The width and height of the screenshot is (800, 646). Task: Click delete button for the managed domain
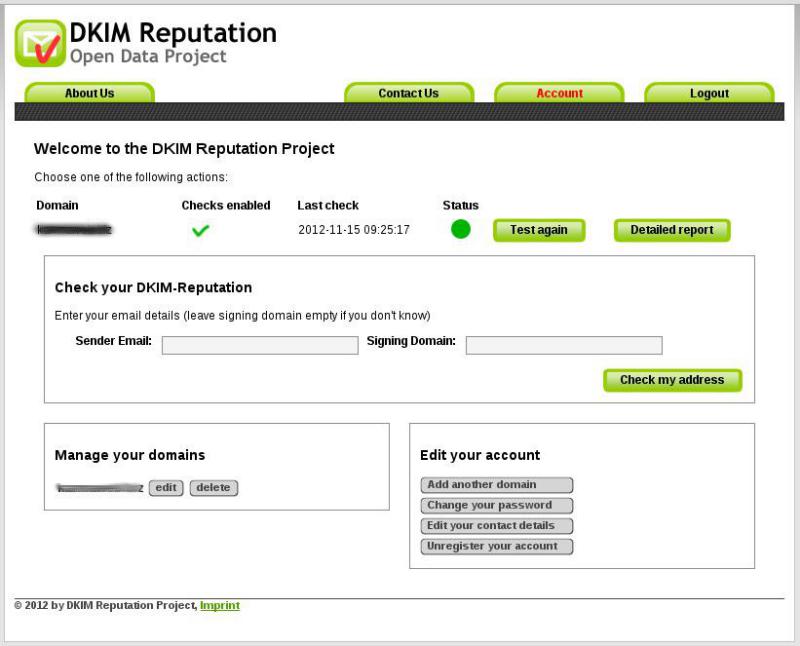pos(213,488)
